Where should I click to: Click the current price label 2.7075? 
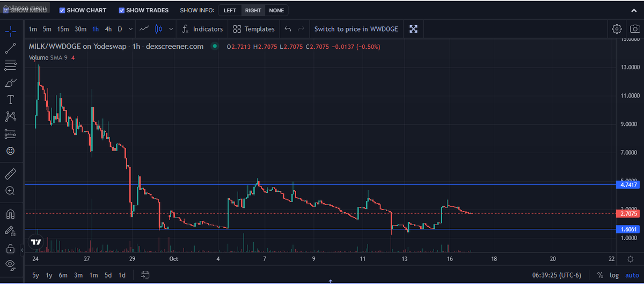[628, 214]
